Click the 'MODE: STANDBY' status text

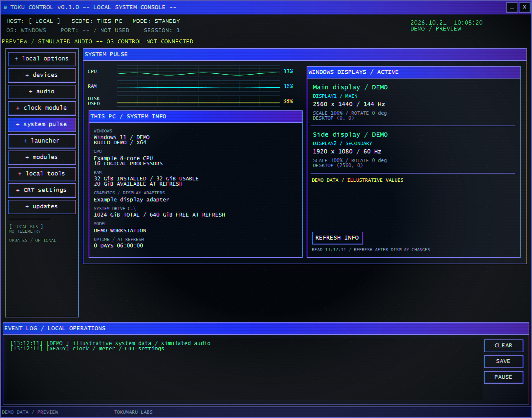pyautogui.click(x=156, y=21)
